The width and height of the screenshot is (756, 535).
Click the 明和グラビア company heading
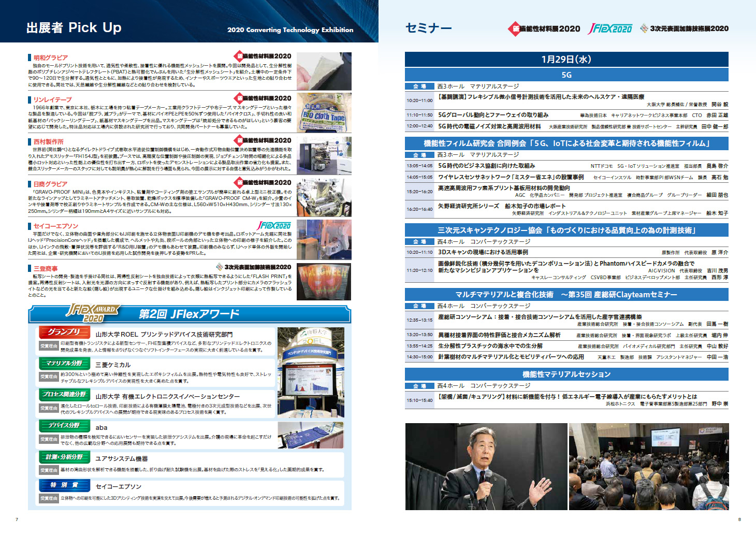[50, 57]
